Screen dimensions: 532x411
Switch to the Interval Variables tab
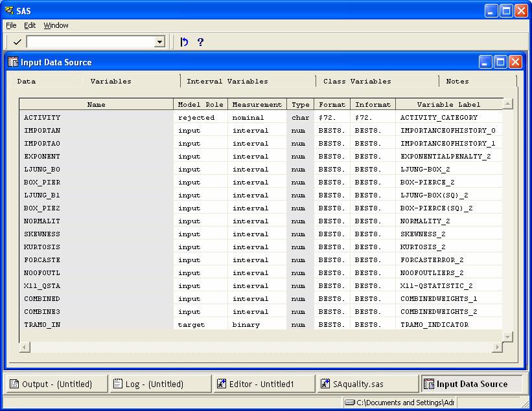pyautogui.click(x=227, y=82)
